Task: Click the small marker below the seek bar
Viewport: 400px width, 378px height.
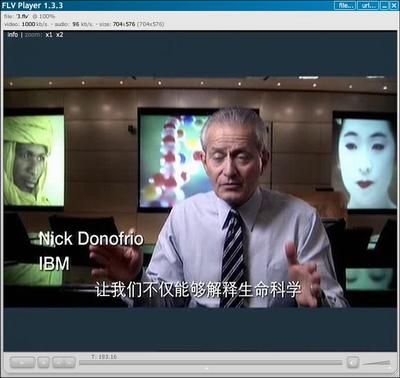Action: point(207,368)
